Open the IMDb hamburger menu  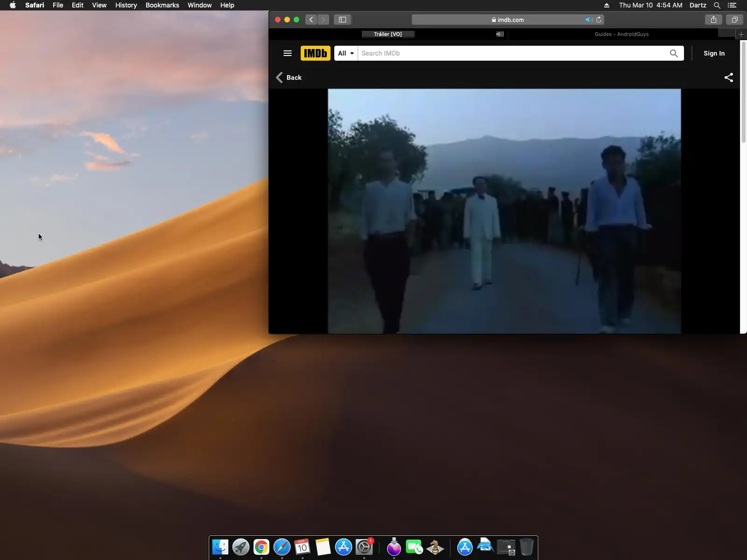tap(288, 53)
